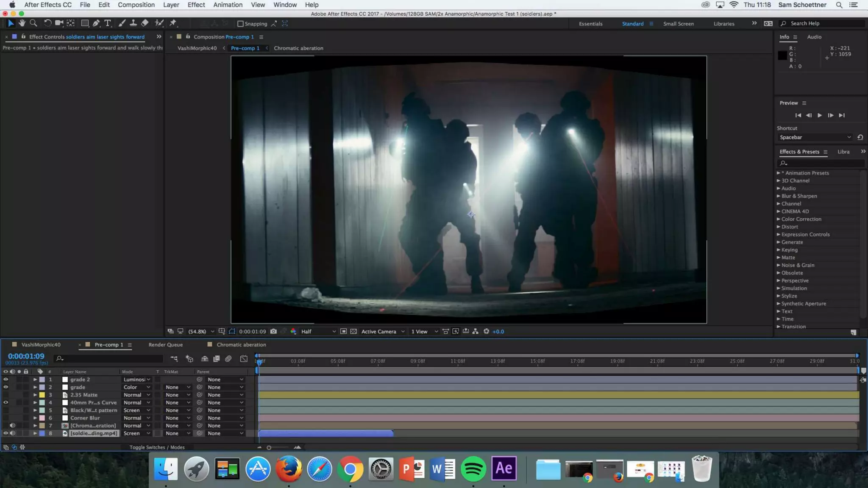Click Toggle Switches / Modes button
Screen dimensions: 868x488
157,447
